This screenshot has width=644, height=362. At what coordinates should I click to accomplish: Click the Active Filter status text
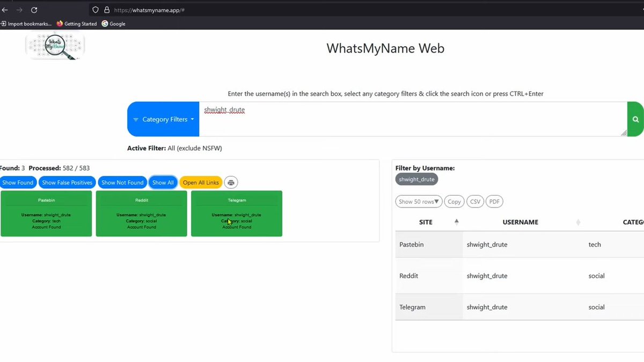[174, 148]
